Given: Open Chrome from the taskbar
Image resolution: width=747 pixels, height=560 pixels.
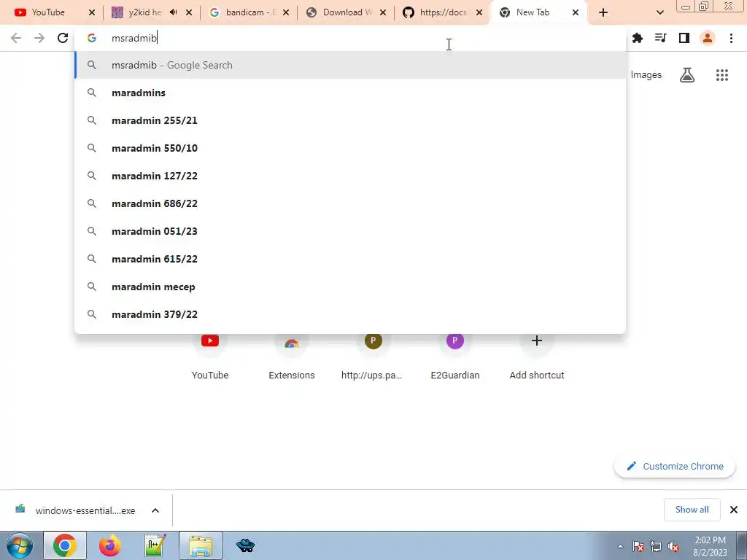Looking at the screenshot, I should pyautogui.click(x=65, y=545).
